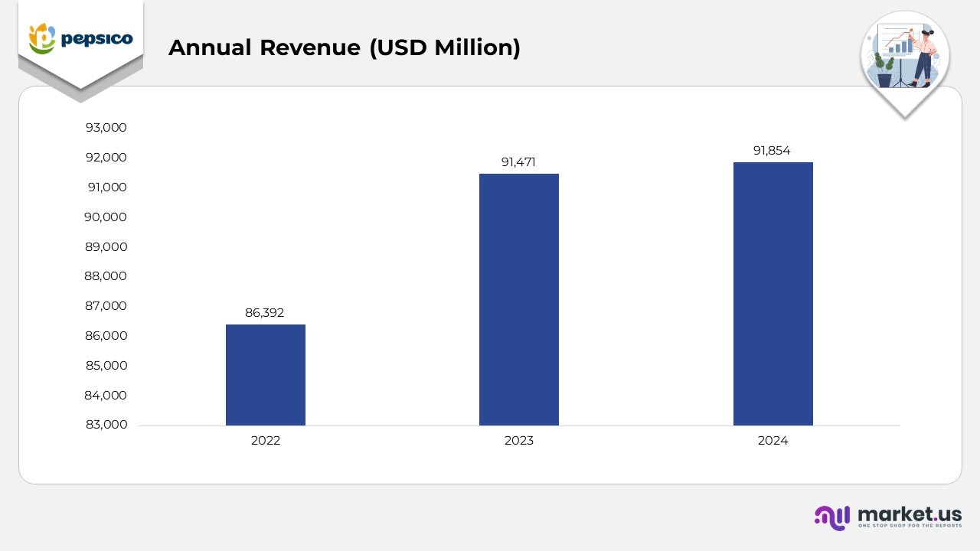Viewport: 980px width, 551px height.
Task: Select the 2023 revenue bar
Action: [519, 298]
